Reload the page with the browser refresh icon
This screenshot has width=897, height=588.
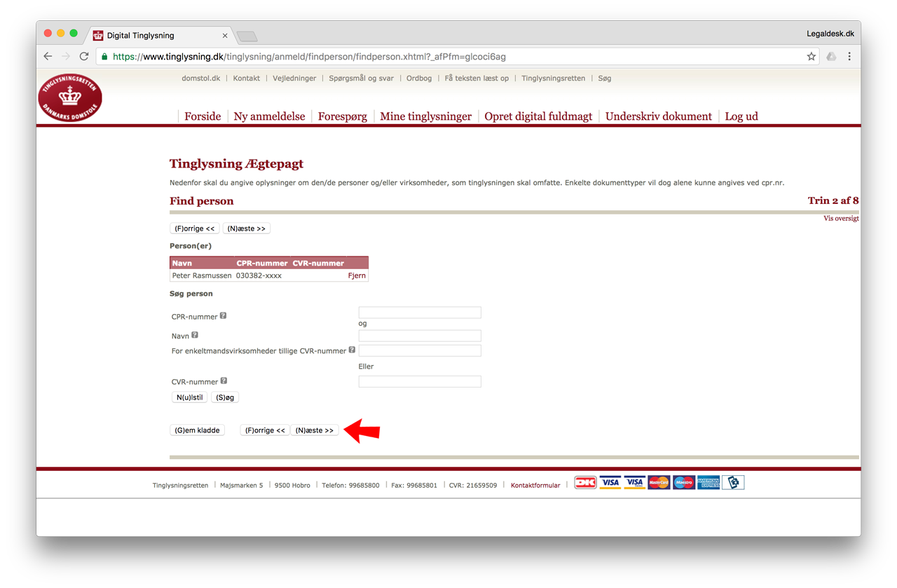(x=84, y=56)
